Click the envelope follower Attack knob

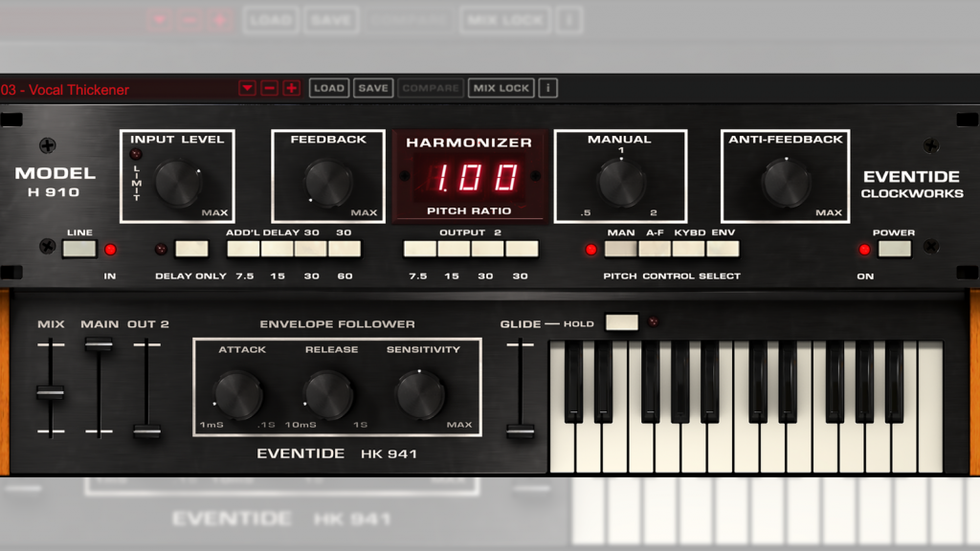[238, 395]
